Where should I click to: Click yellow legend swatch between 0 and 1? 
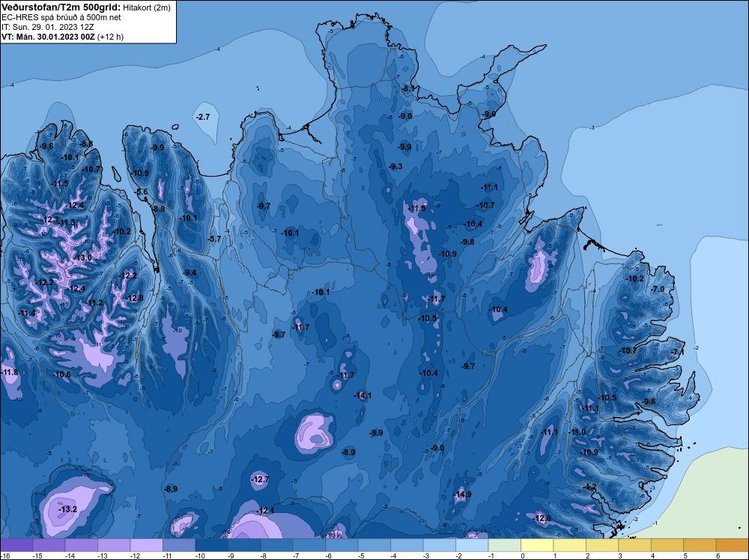point(537,545)
